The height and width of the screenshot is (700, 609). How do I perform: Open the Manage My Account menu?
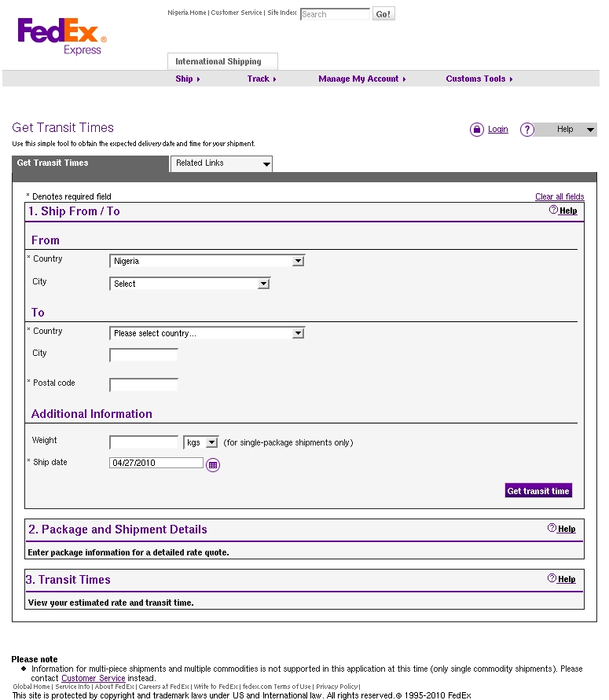[x=362, y=79]
